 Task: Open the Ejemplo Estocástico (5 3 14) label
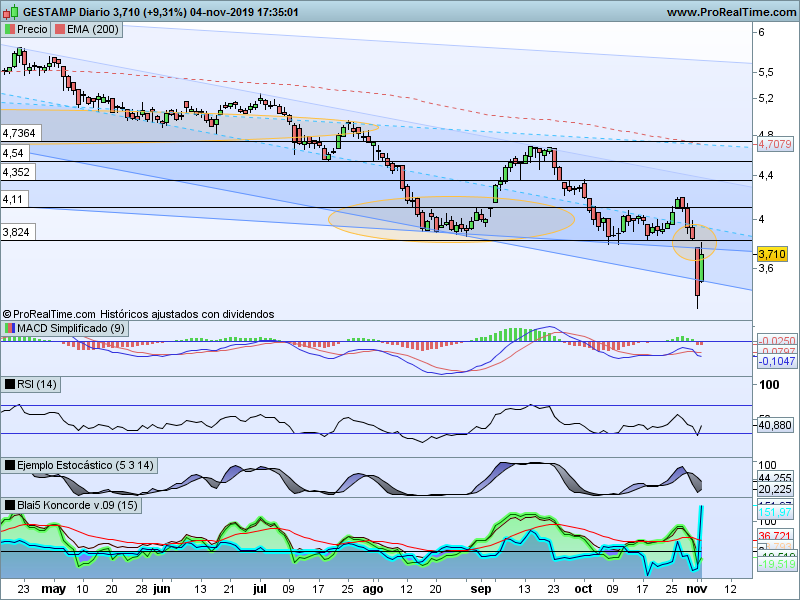point(79,465)
